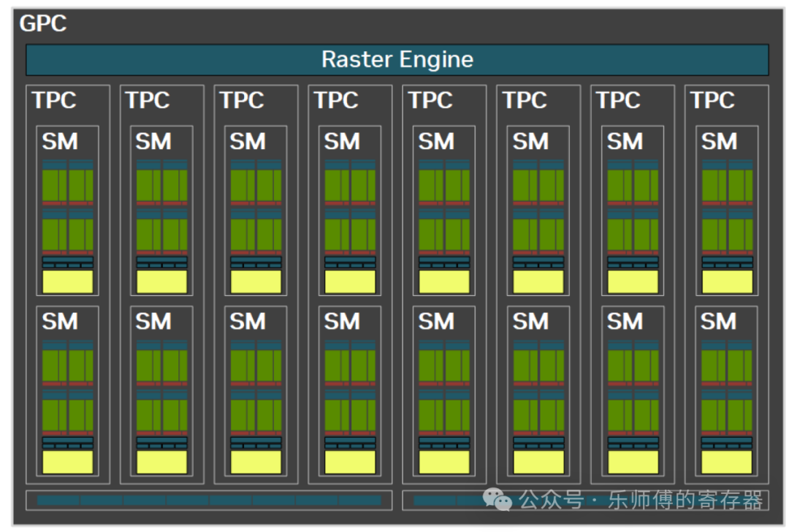The width and height of the screenshot is (789, 532).
Task: Select the last TPC label on the right
Action: point(712,100)
